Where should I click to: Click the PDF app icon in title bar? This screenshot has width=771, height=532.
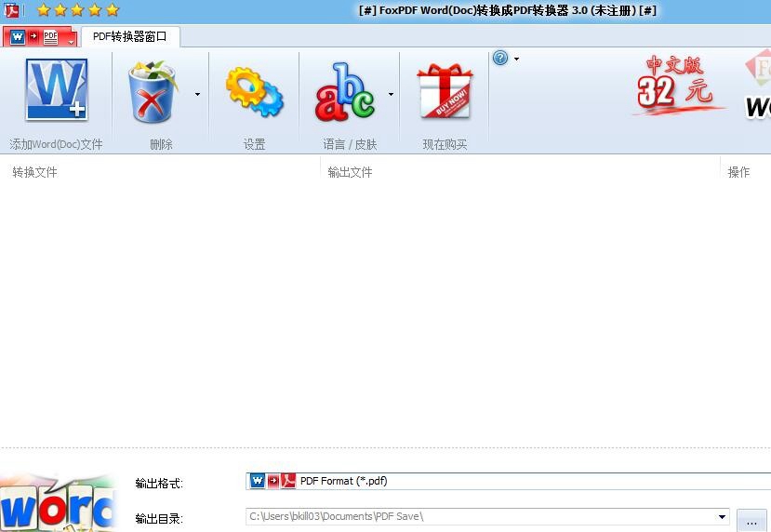[11, 10]
